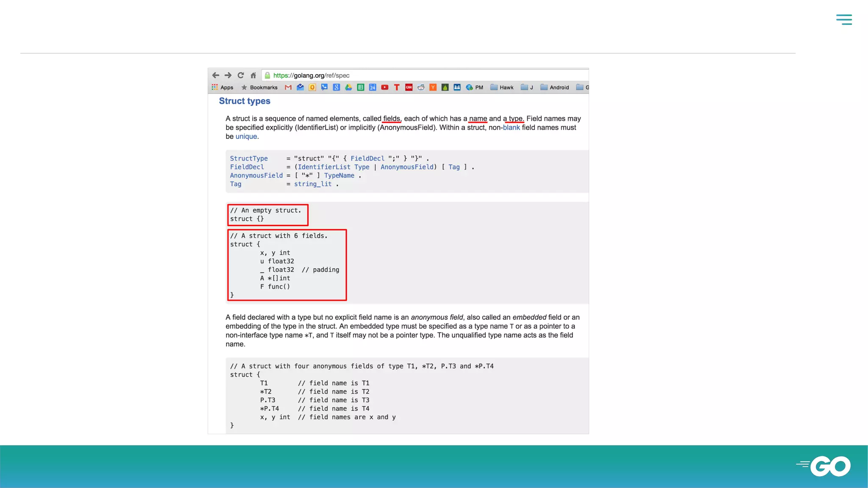Open the Apps launcher shortcut
868x488 pixels.
pos(223,87)
